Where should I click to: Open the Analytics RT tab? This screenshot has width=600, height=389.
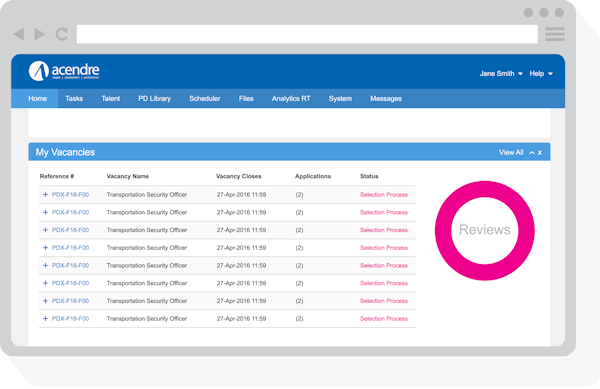(291, 99)
